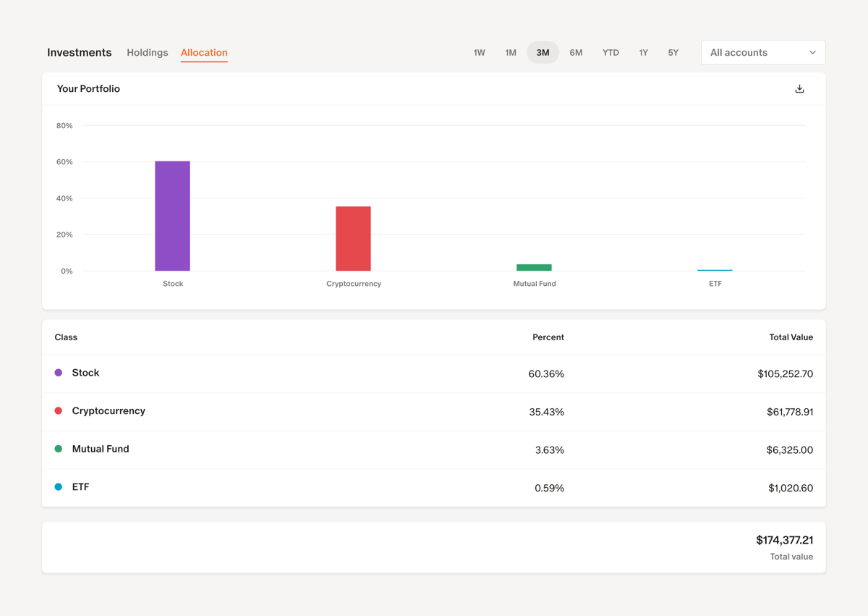
Task: Toggle the 1W time range
Action: tap(479, 52)
